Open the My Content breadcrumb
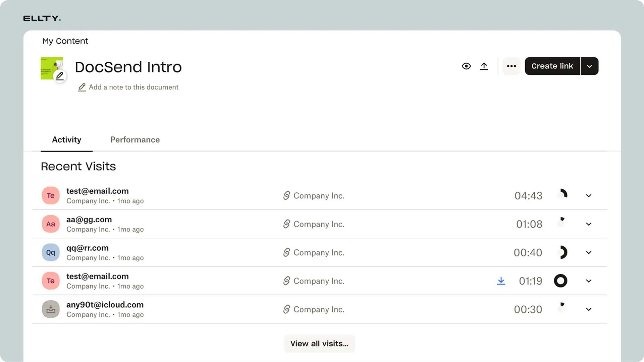 (x=65, y=41)
